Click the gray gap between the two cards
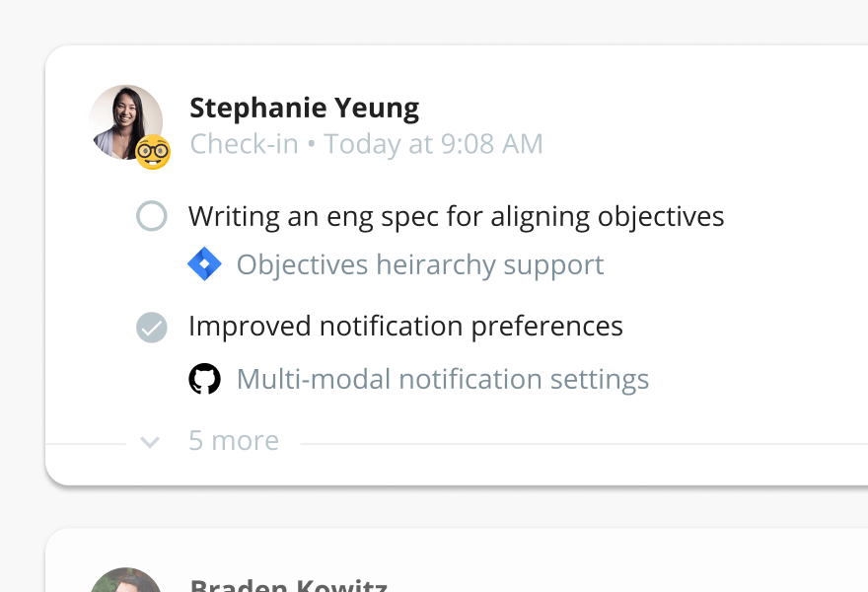The width and height of the screenshot is (868, 592). [454, 508]
